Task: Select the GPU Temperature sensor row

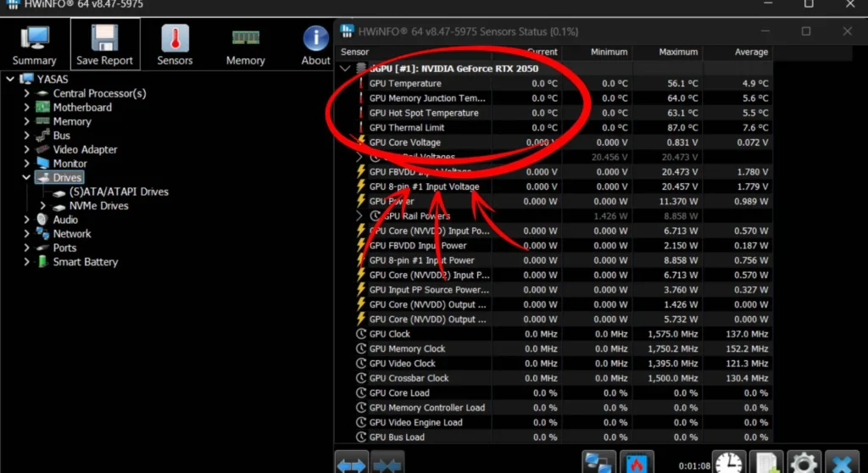Action: pyautogui.click(x=554, y=84)
